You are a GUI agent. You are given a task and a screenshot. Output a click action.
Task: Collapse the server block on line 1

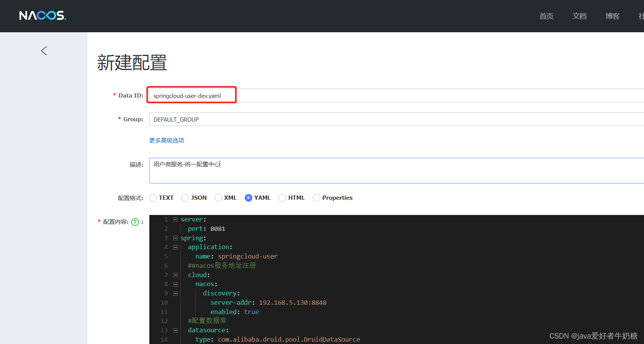click(175, 220)
